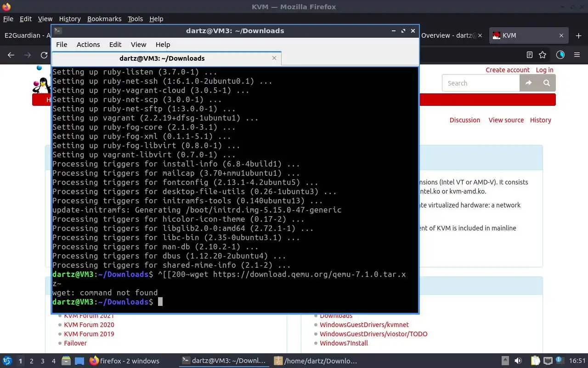Click the 16:51 clock in tray
Image resolution: width=588 pixels, height=368 pixels.
point(577,361)
